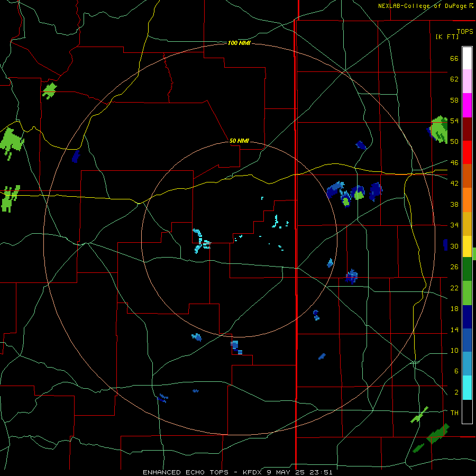Pick the dark green legend swatch

click(x=467, y=269)
